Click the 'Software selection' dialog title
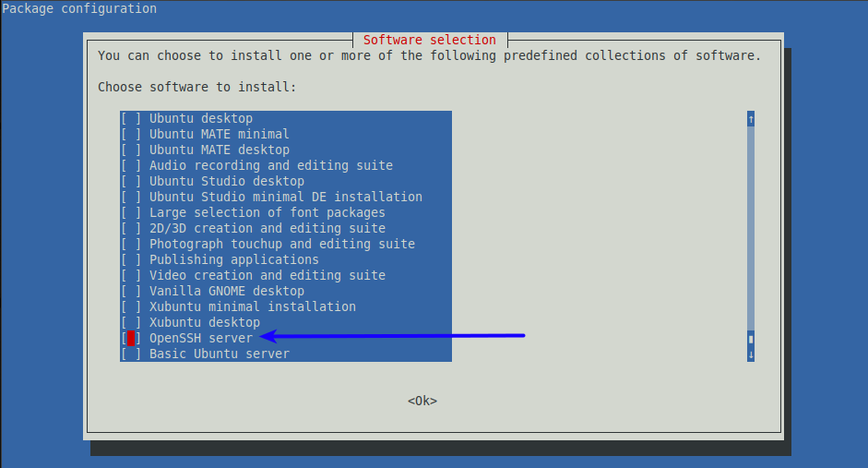This screenshot has width=868, height=468. pos(430,40)
